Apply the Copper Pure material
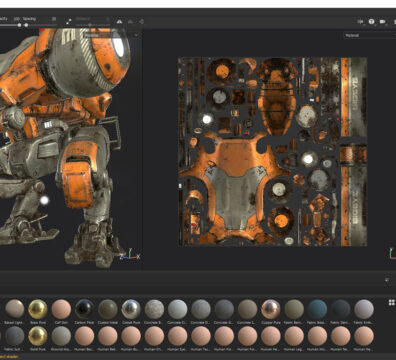 point(271,309)
